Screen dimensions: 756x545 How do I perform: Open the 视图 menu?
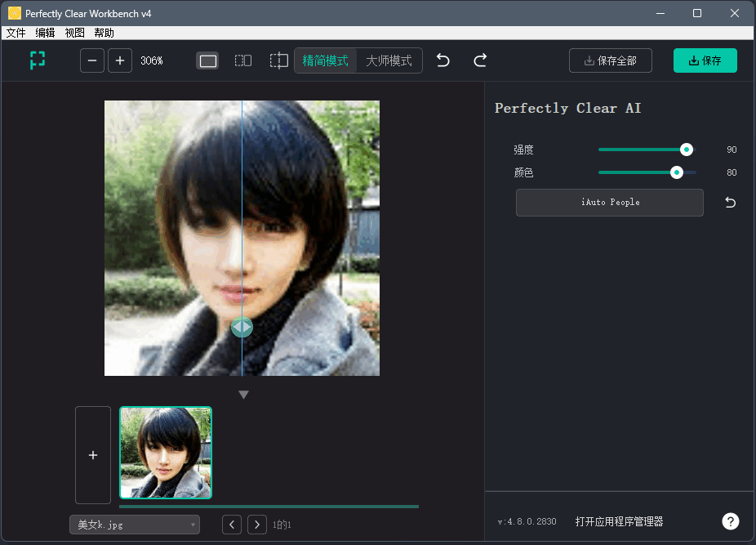tap(74, 33)
